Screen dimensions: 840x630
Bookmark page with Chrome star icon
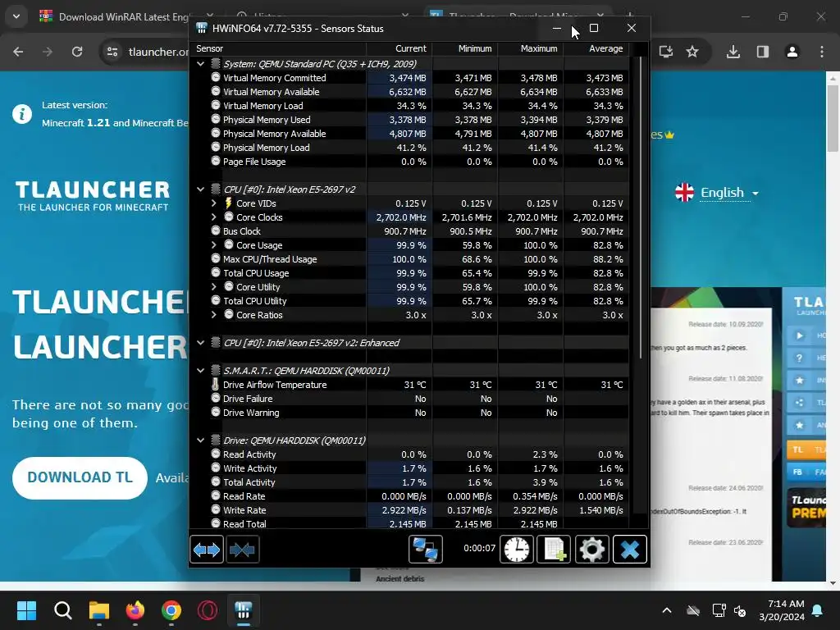coord(692,52)
